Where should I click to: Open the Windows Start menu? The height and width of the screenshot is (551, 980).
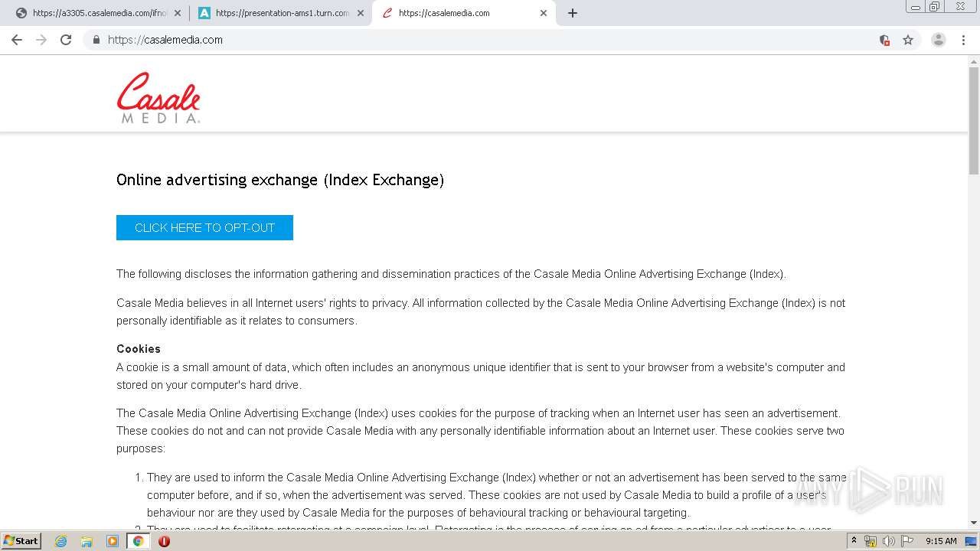pos(21,541)
